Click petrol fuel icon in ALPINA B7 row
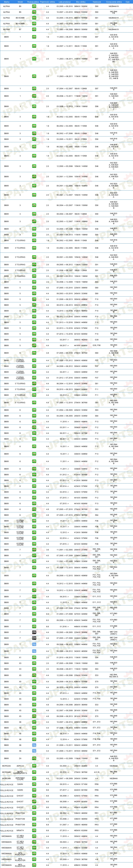 click(34, 29)
